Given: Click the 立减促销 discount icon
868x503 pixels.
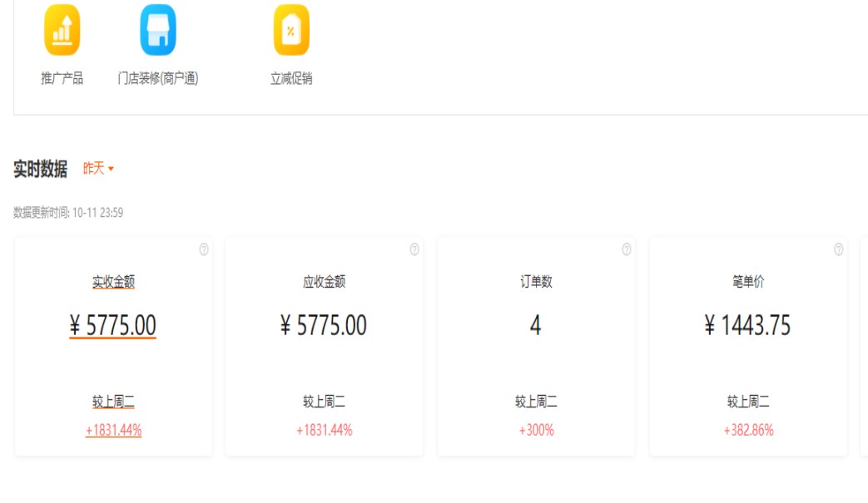Looking at the screenshot, I should (291, 31).
